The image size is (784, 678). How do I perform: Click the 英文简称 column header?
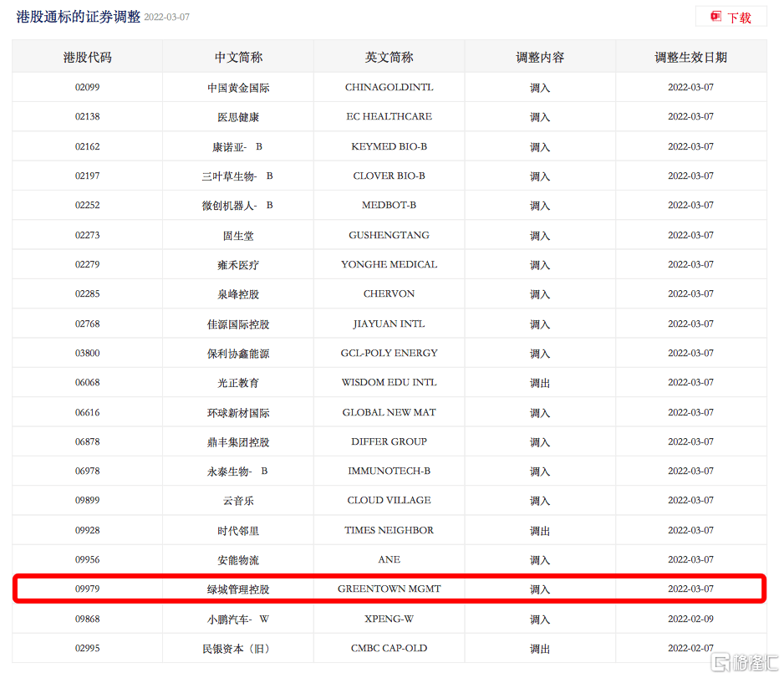click(389, 58)
